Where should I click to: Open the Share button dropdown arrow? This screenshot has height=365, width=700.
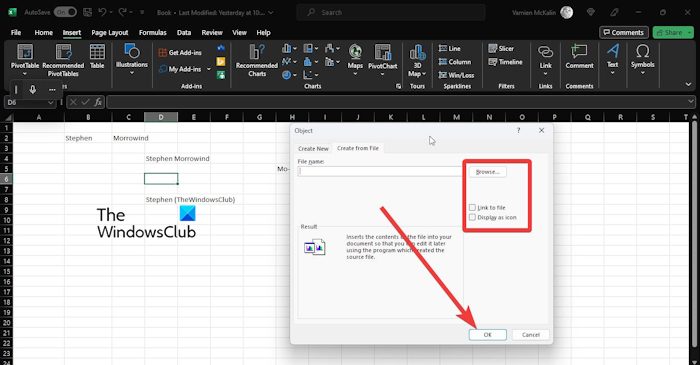click(x=689, y=33)
